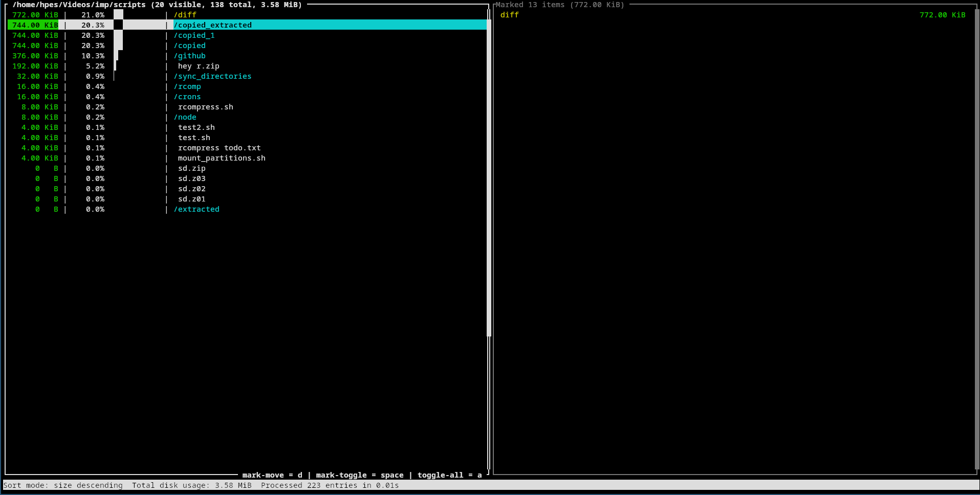Click the Marked 13 items pane title

pos(560,5)
